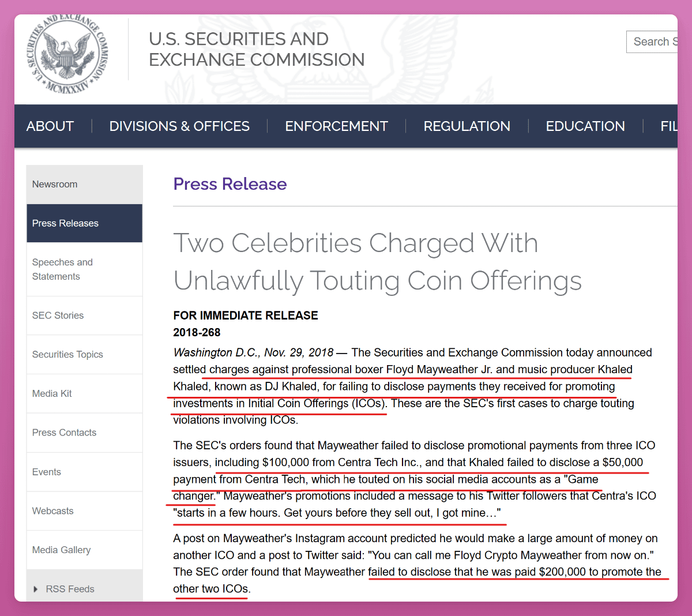Open the Webcasts page
692x616 pixels.
[53, 511]
